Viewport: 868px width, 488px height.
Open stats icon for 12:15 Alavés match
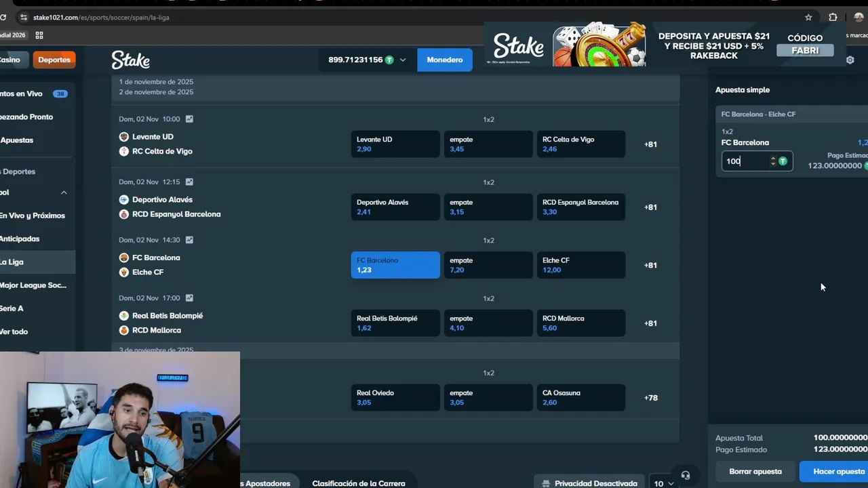[189, 182]
